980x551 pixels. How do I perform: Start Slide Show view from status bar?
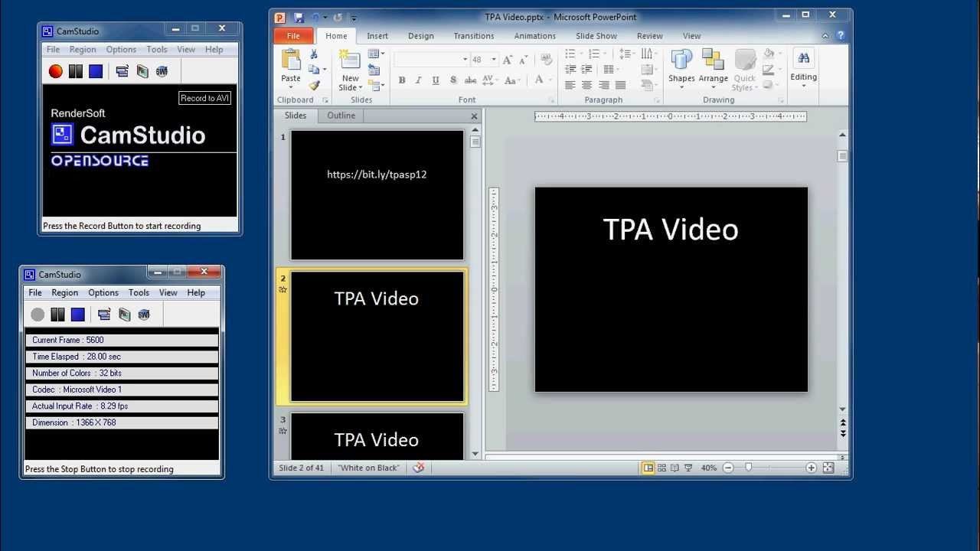point(688,468)
